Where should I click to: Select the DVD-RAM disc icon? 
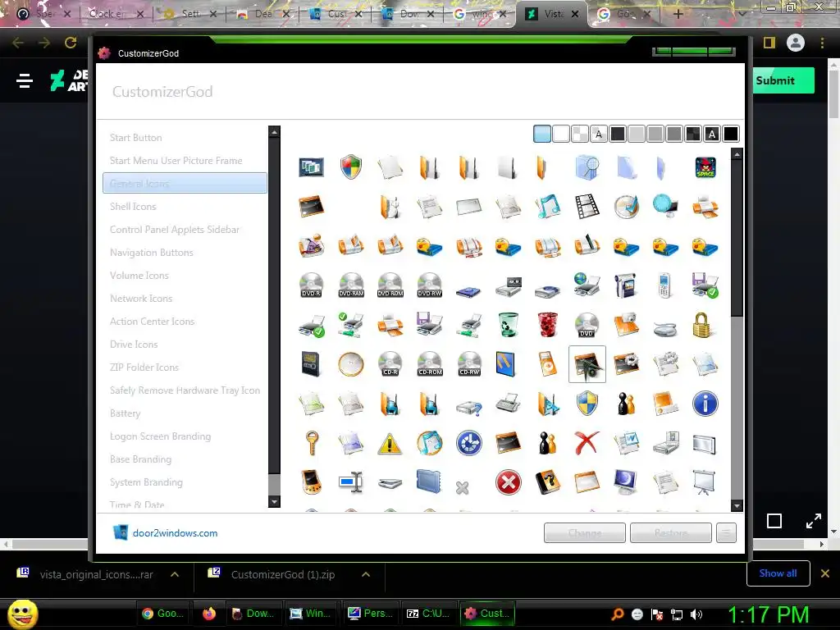point(351,285)
